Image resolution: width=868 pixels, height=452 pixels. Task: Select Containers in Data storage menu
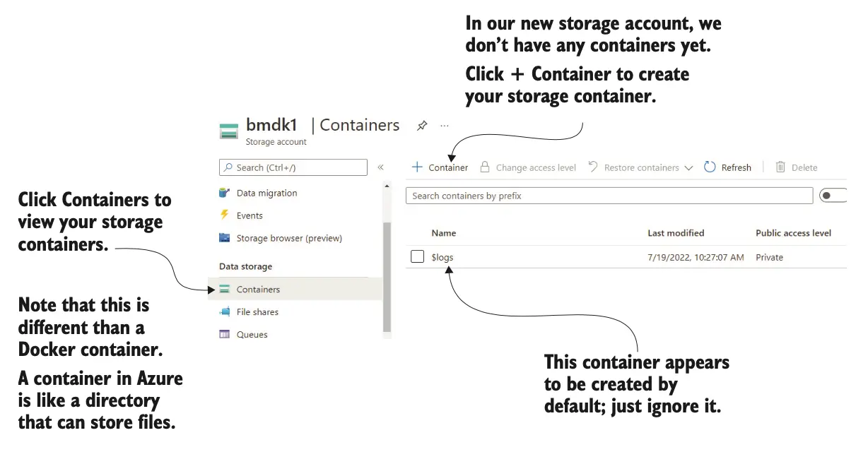click(258, 289)
